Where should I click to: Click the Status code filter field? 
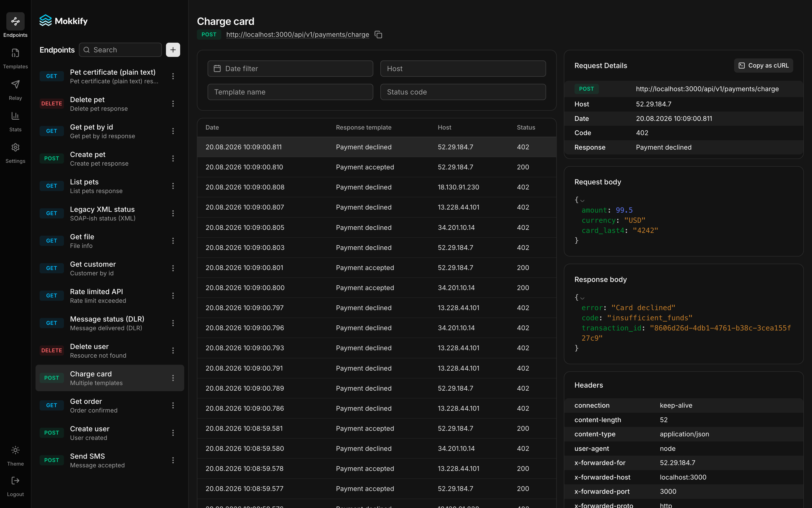point(463,92)
